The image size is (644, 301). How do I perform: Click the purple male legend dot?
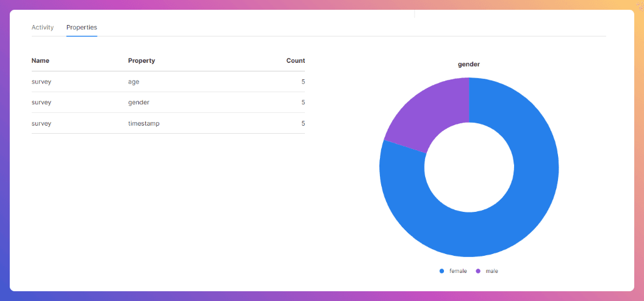pyautogui.click(x=478, y=271)
